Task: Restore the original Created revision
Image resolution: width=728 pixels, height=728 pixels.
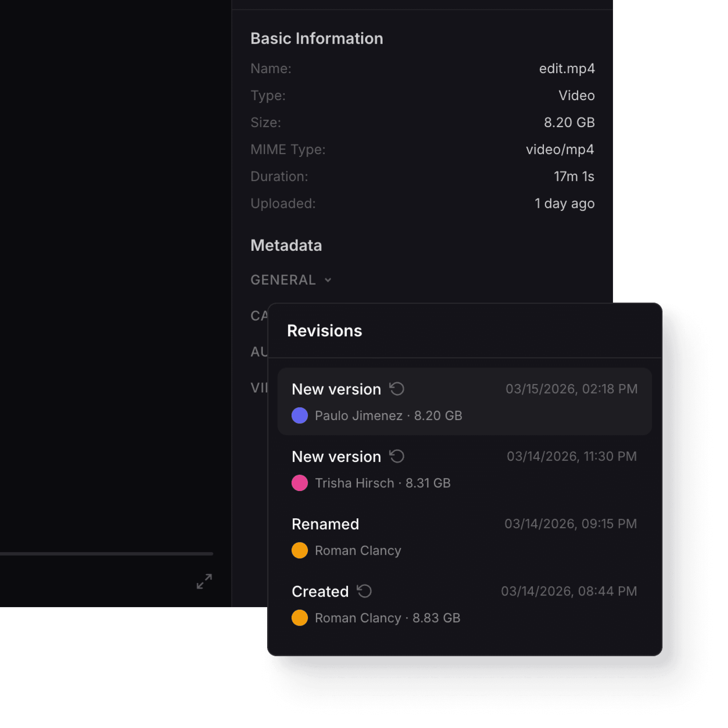Action: 364,591
